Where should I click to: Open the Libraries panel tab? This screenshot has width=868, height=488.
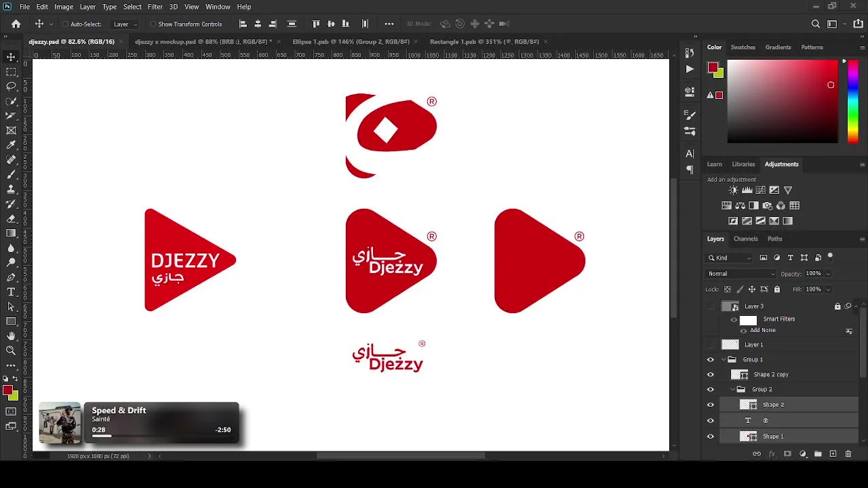743,164
